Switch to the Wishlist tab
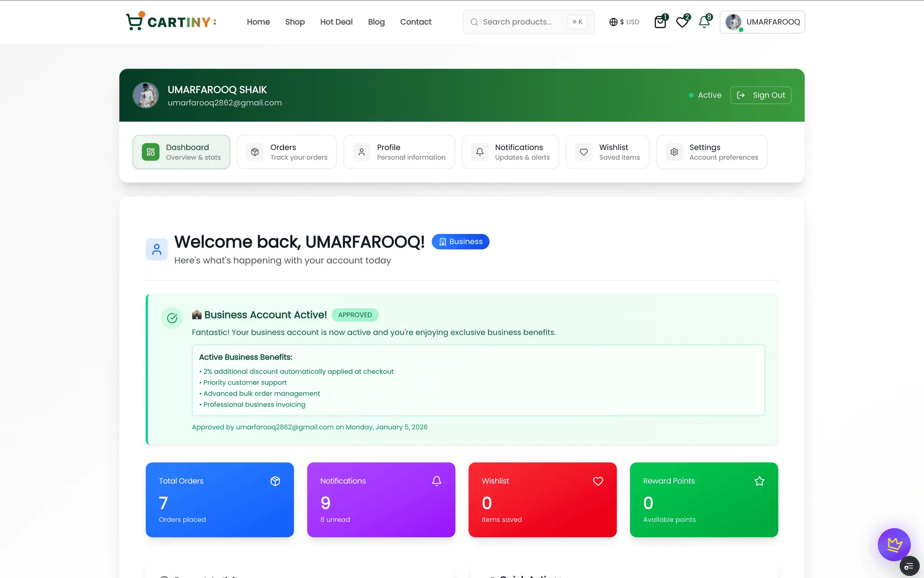This screenshot has height=578, width=924. point(608,152)
